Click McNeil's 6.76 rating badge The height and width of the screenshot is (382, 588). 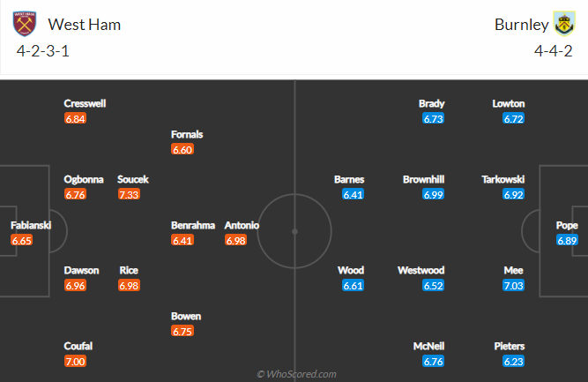(433, 361)
